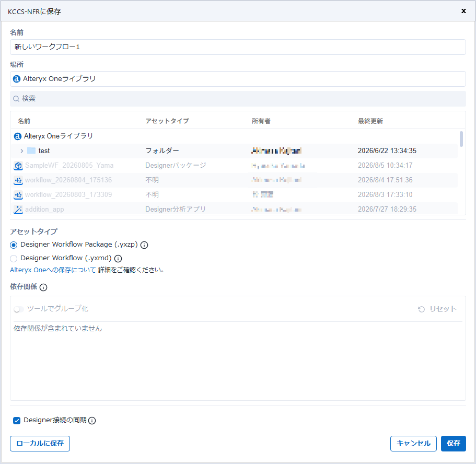The height and width of the screenshot is (464, 476).
Task: Sort by 最終更新 column header
Action: coord(370,121)
